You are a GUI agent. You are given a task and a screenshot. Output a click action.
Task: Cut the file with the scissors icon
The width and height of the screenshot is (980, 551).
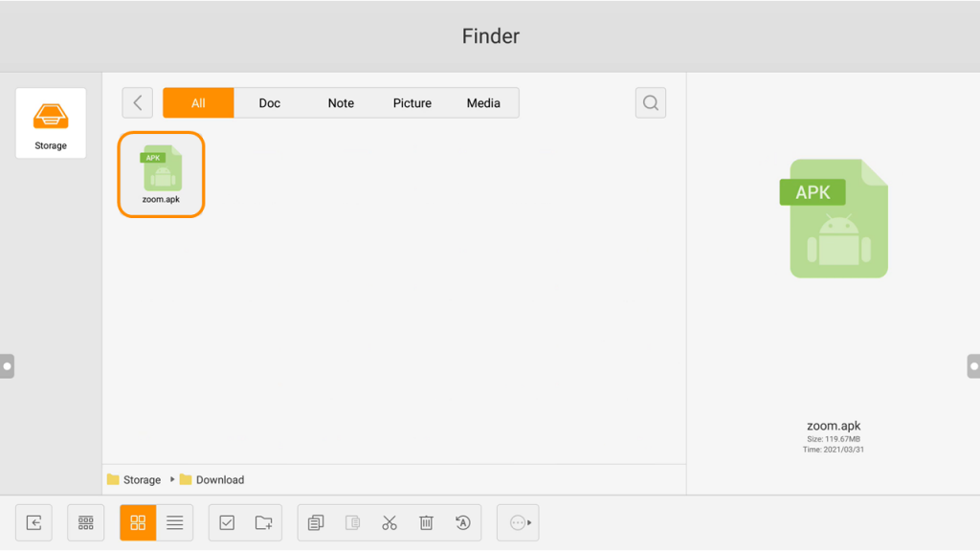[x=390, y=522]
